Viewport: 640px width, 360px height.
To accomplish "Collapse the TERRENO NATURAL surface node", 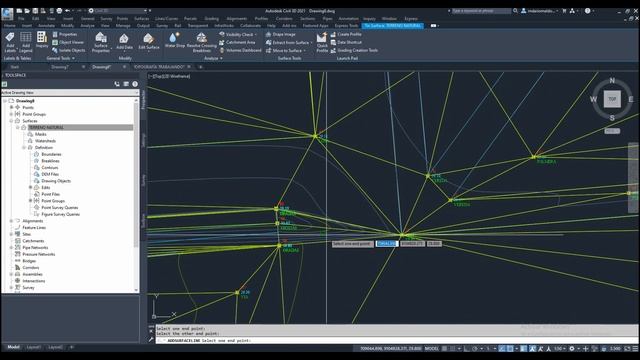I will pos(18,127).
